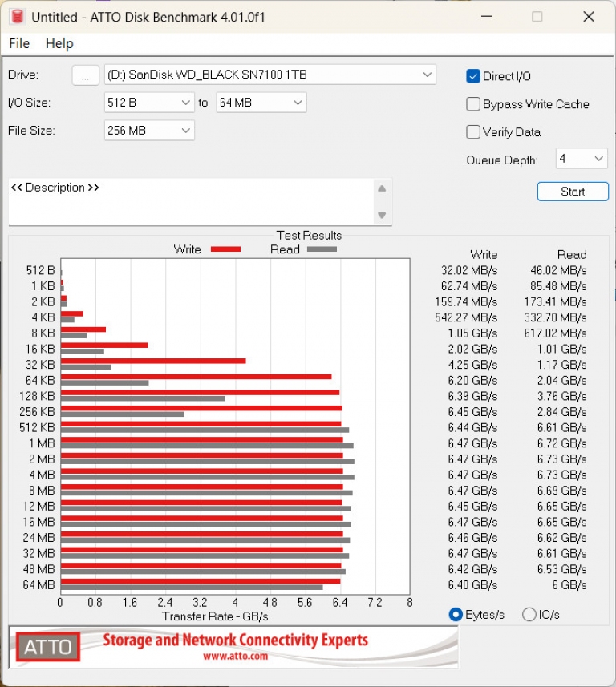616x687 pixels.
Task: Open the www.atto.com link in banner
Action: (235, 656)
